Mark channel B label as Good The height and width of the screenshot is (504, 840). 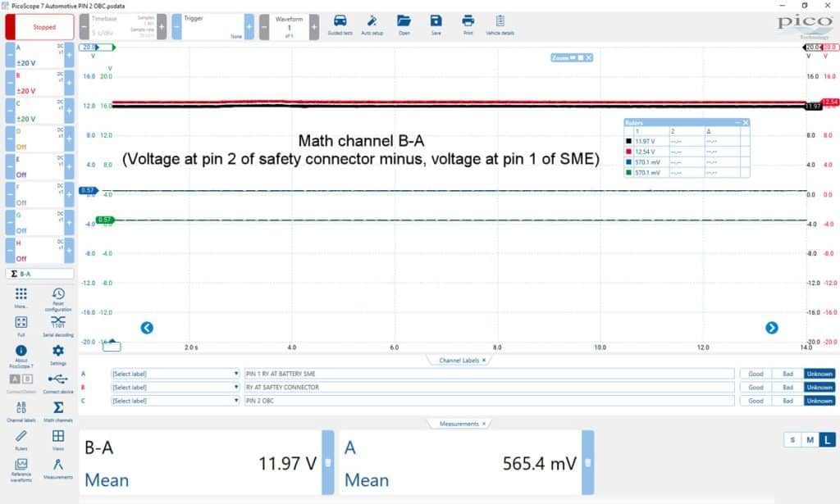coord(756,387)
